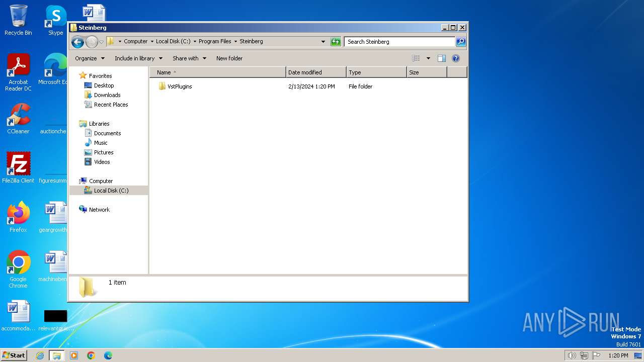Launch Microsoft Edge from the taskbar
644x362 pixels.
[108, 355]
